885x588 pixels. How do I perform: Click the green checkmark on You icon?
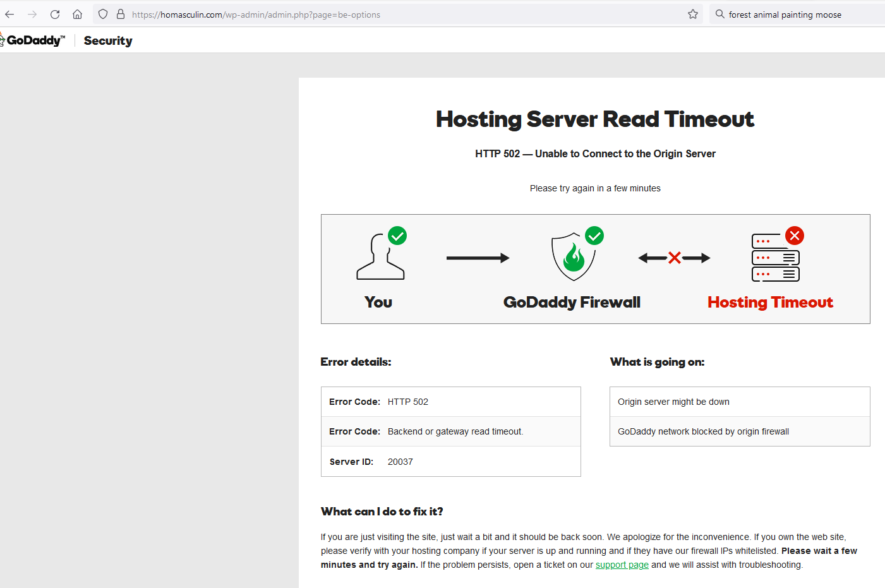click(x=397, y=236)
